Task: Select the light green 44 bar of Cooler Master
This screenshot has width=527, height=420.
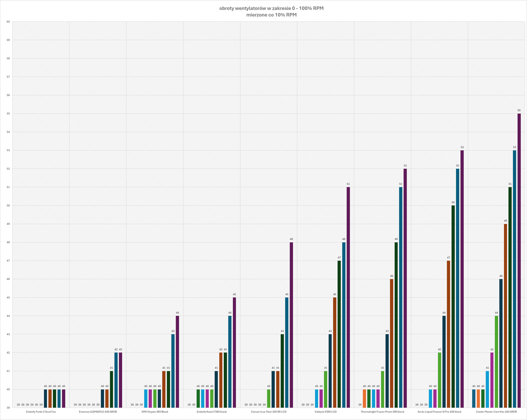Action: (496, 362)
